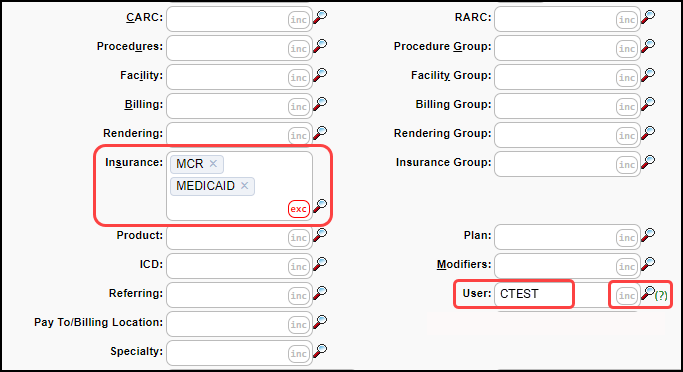Open the Insurance lookup magnifier icon
This screenshot has width=683, height=372.
320,206
